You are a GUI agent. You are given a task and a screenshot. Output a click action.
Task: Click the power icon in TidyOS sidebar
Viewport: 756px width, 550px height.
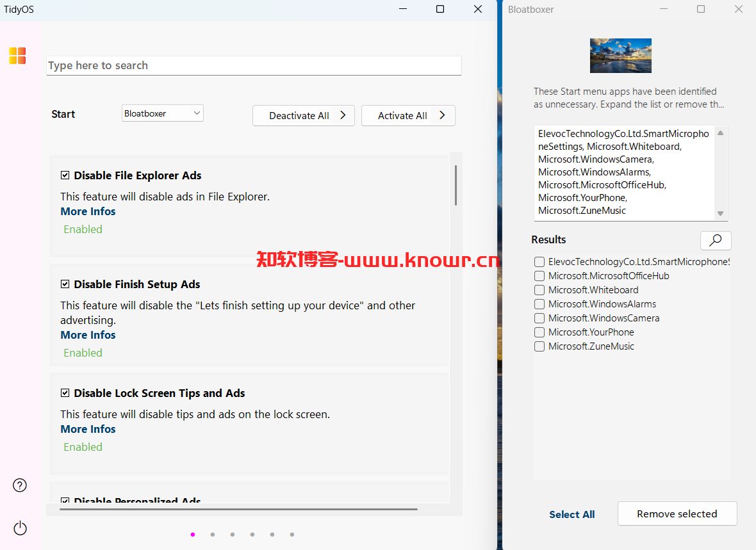pyautogui.click(x=21, y=528)
